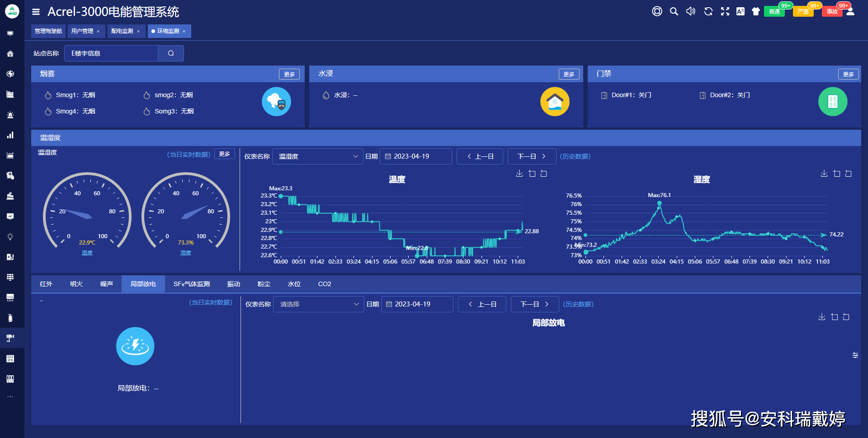Open the 请选择 meter dropdown in 局部放电
This screenshot has height=438, width=868.
(319, 304)
